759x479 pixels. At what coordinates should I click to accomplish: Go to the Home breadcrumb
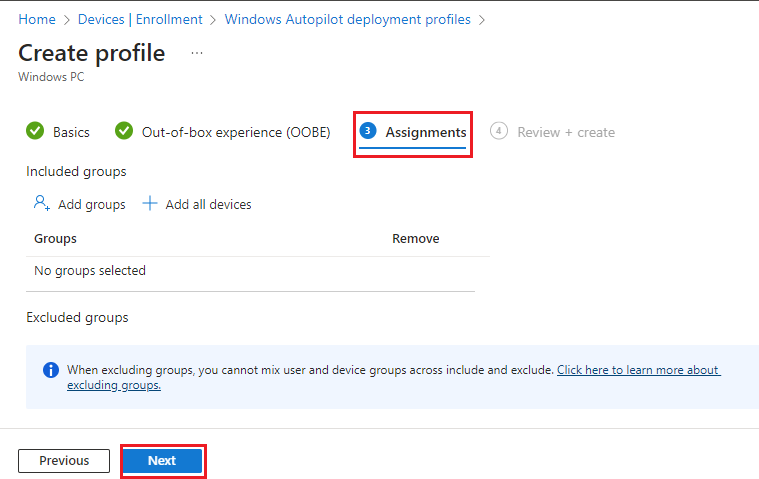(x=37, y=19)
